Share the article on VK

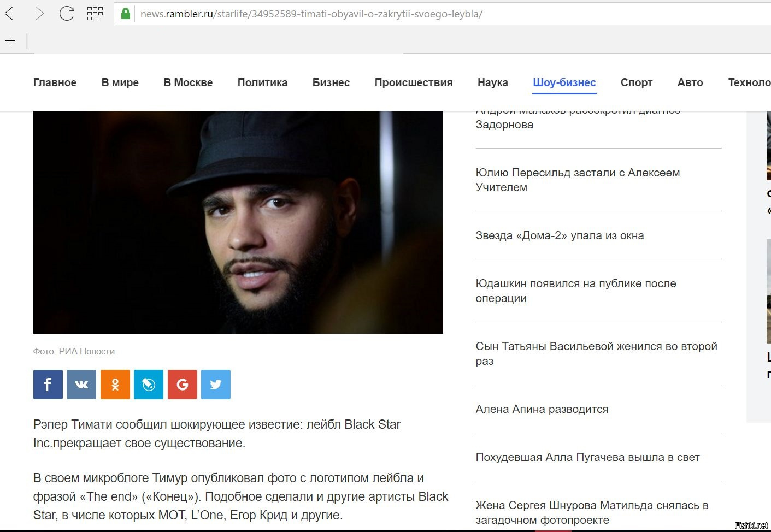point(81,385)
